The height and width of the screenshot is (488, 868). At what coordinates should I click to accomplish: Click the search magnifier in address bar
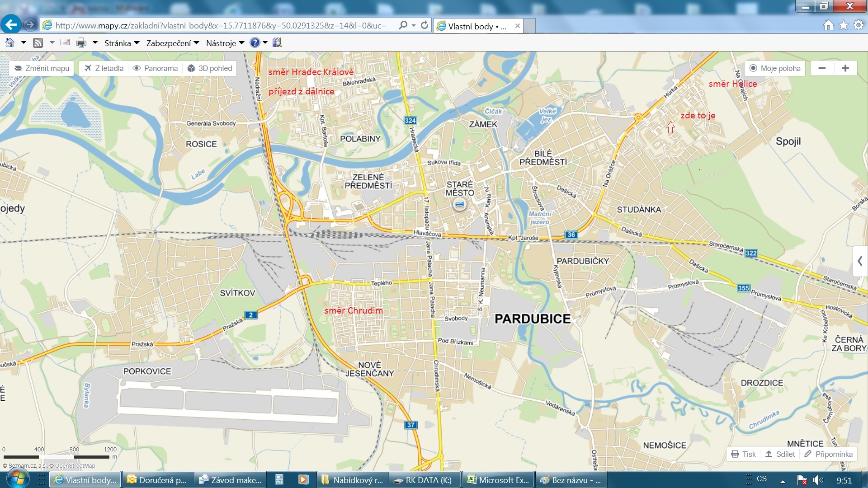click(x=403, y=25)
